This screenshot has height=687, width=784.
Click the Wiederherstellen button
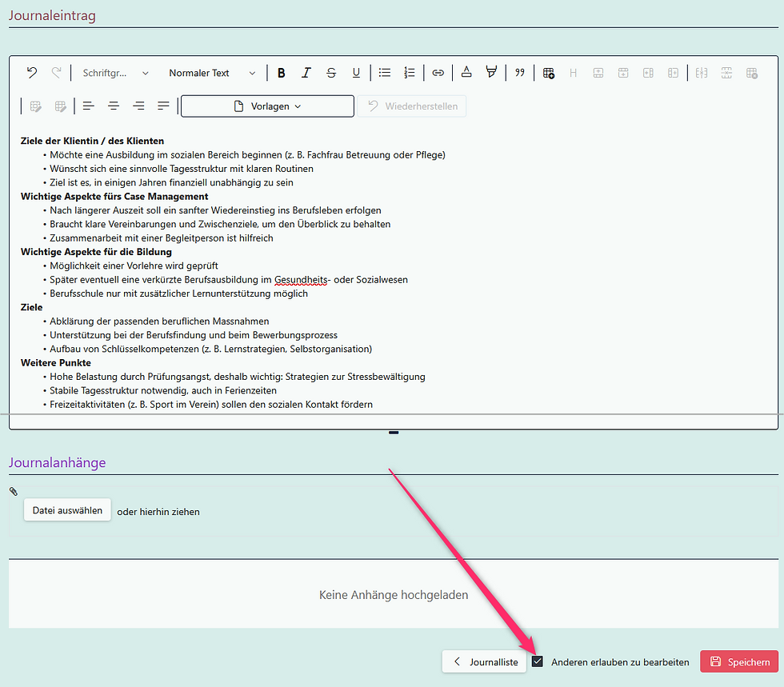(412, 106)
